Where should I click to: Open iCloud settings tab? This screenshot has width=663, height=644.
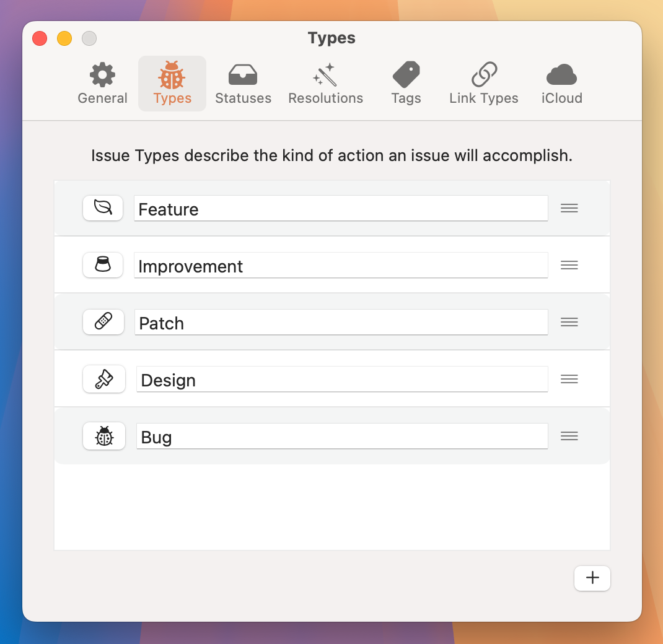561,84
